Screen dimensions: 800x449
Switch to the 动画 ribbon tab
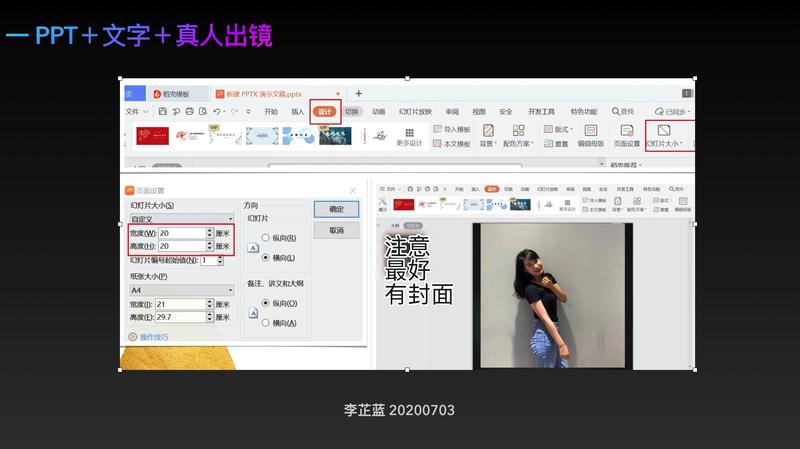379,111
